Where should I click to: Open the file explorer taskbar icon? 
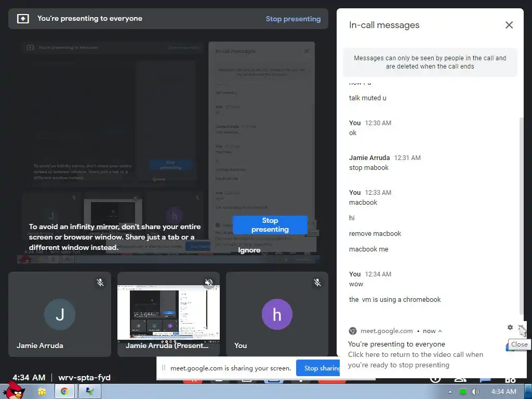point(42,392)
